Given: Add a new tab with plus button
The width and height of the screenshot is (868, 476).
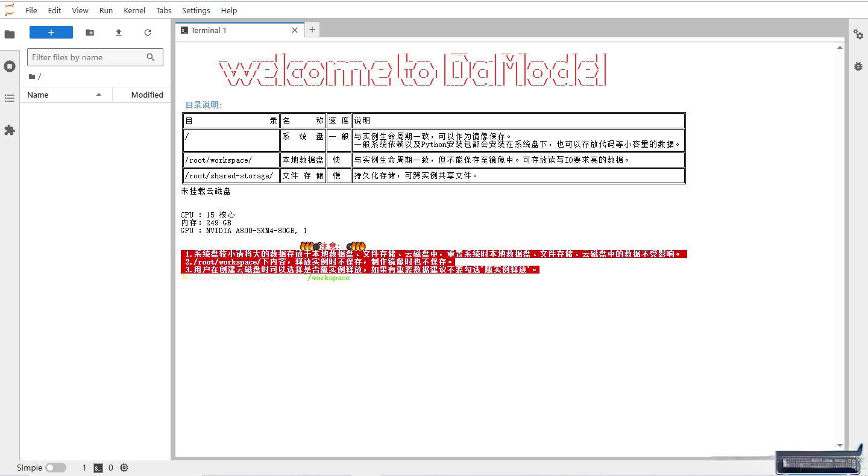Looking at the screenshot, I should [x=312, y=30].
